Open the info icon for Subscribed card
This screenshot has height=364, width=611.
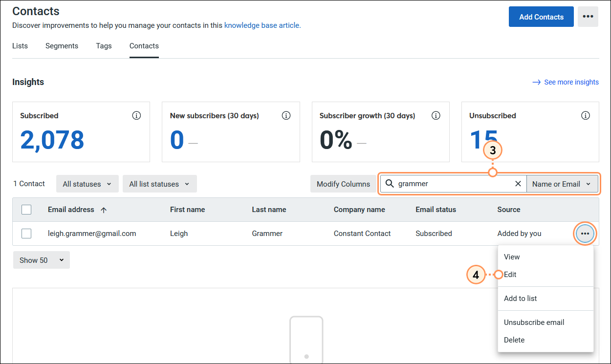pyautogui.click(x=136, y=116)
